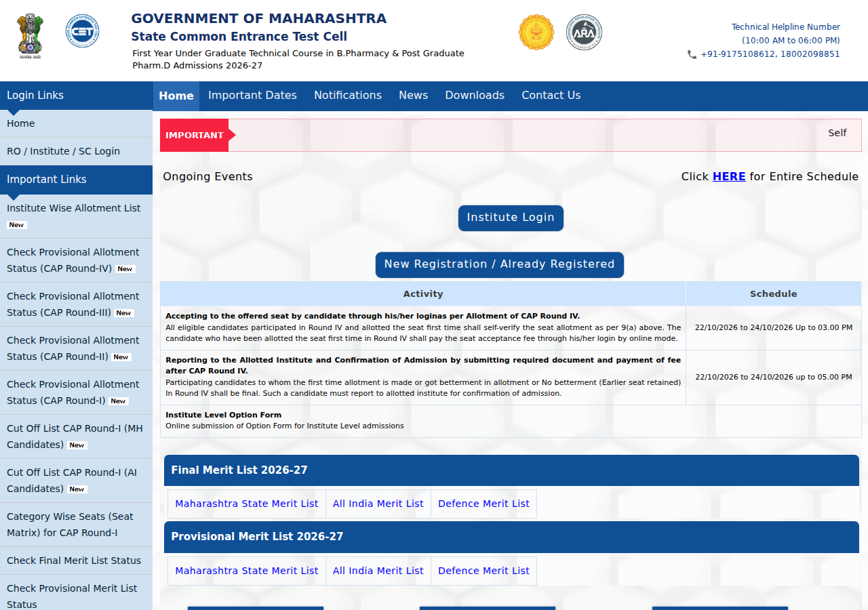Open Category Wise Seats (Seat Matrix) link
Image resolution: width=868 pixels, height=610 pixels.
(x=76, y=525)
